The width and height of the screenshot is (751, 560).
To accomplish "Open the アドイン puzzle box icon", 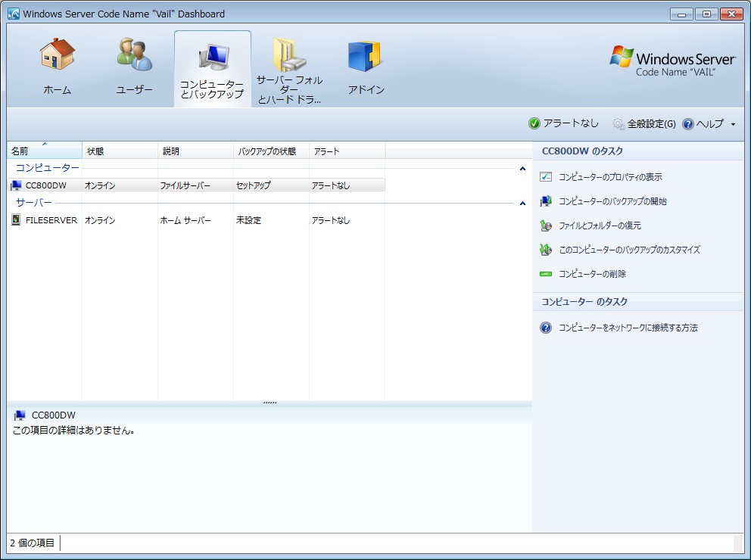I will pos(364,57).
